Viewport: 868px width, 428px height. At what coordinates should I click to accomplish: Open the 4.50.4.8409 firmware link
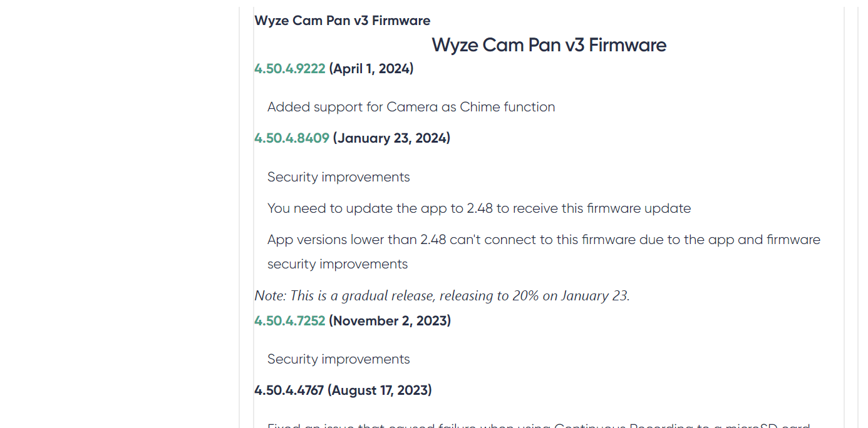pyautogui.click(x=292, y=138)
